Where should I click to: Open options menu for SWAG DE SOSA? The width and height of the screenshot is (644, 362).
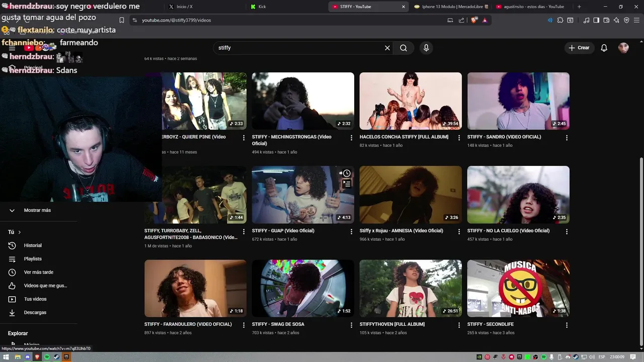tap(352, 325)
